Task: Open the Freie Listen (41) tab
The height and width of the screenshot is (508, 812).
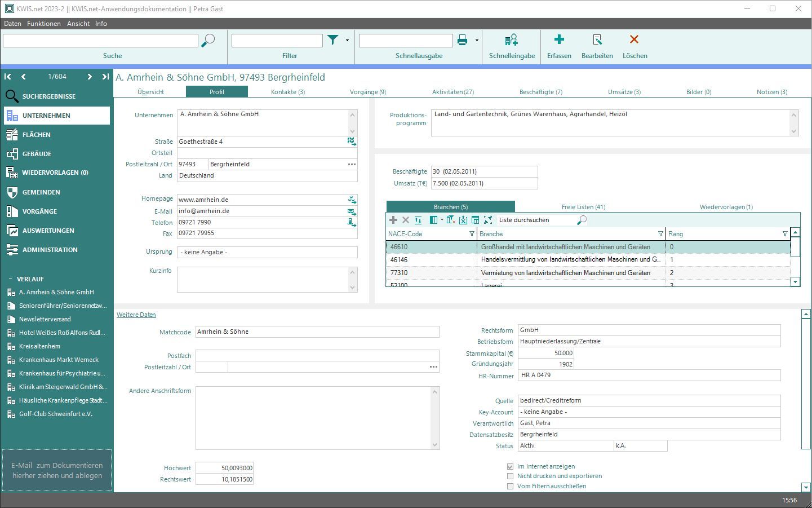Action: coord(583,207)
